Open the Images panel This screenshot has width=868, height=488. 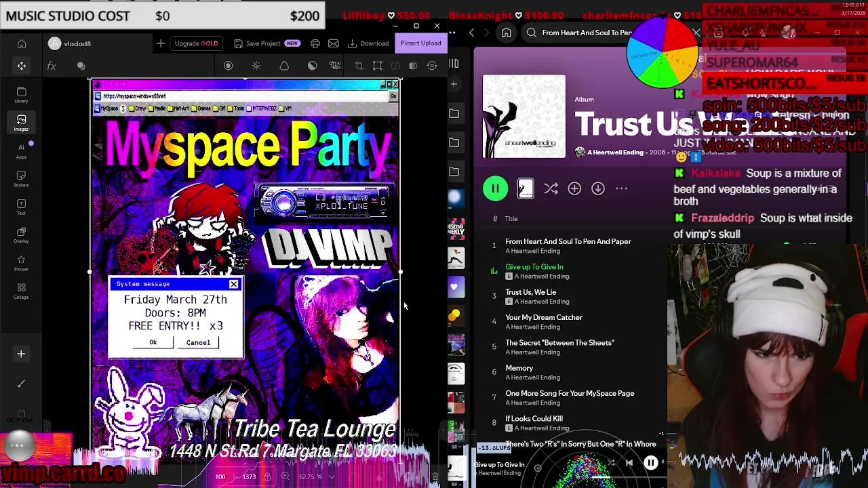(x=21, y=122)
